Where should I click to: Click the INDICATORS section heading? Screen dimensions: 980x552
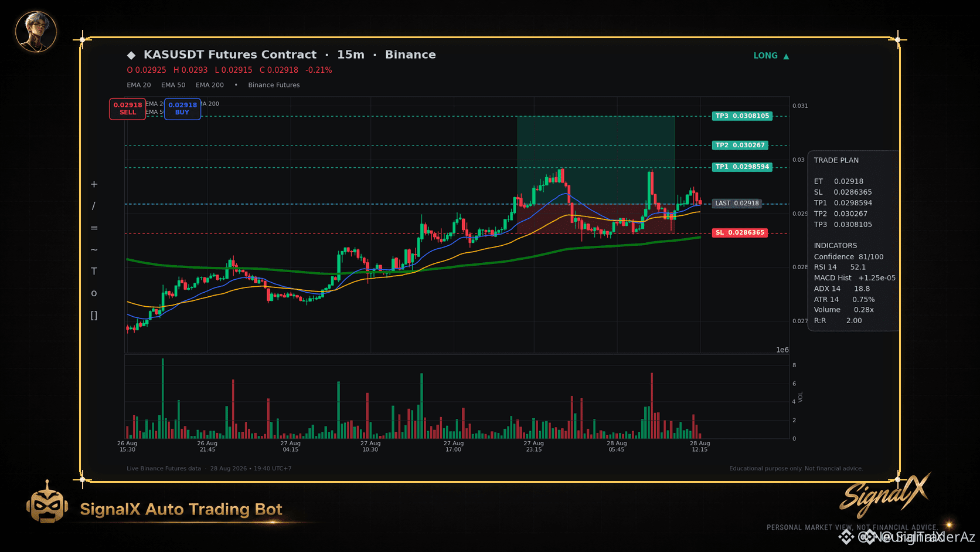(x=835, y=246)
